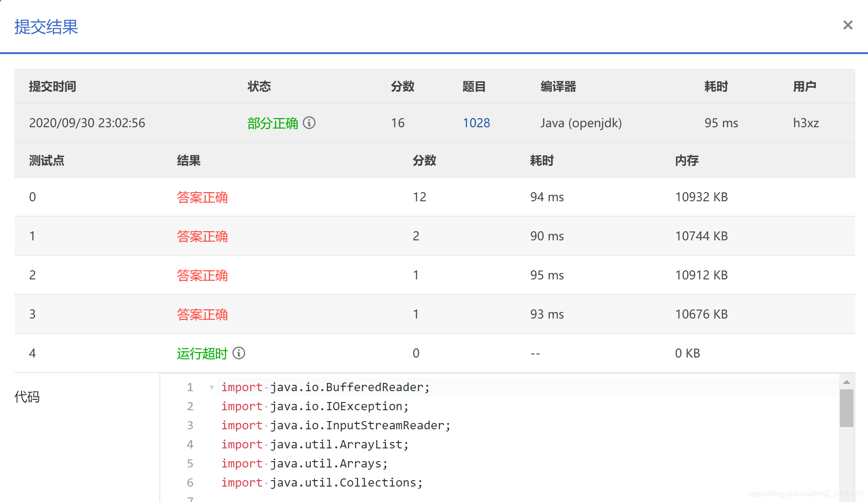Screen dimensions: 868x502
Task: Open the info icon beside 部分正确
Action: (x=309, y=123)
